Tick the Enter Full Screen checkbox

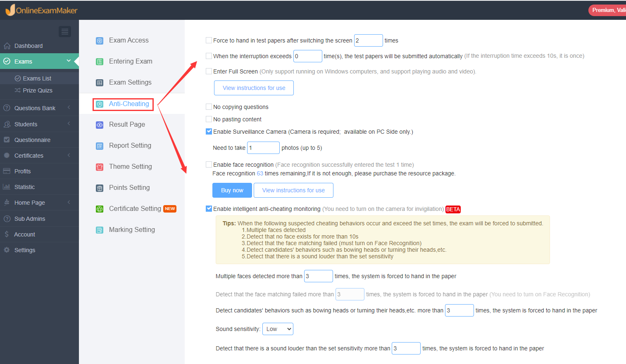click(209, 71)
